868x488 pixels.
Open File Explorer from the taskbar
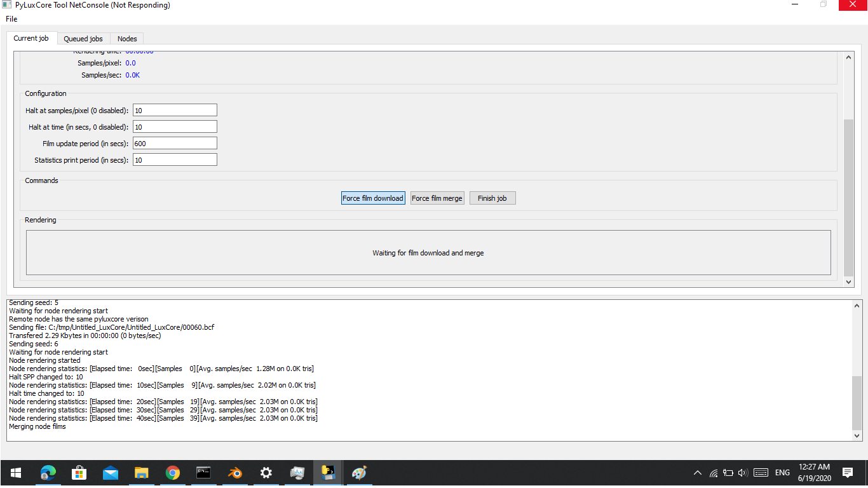[x=142, y=473]
